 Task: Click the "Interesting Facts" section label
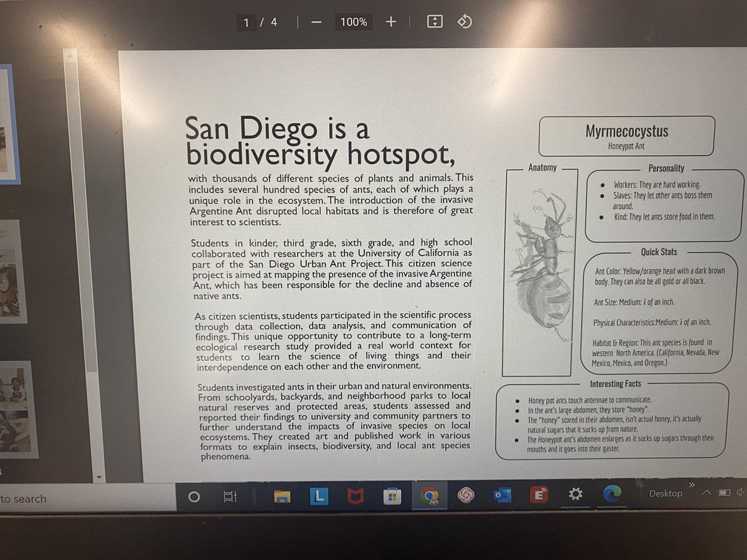click(x=614, y=384)
